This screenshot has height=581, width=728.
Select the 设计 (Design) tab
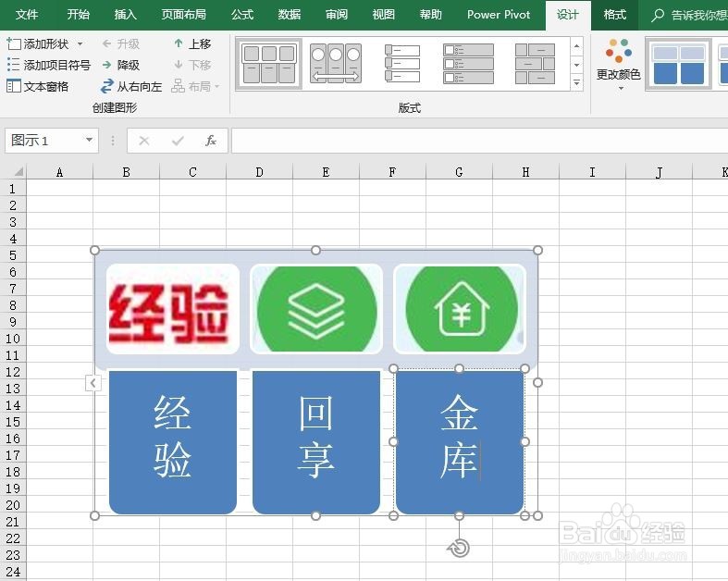(568, 15)
